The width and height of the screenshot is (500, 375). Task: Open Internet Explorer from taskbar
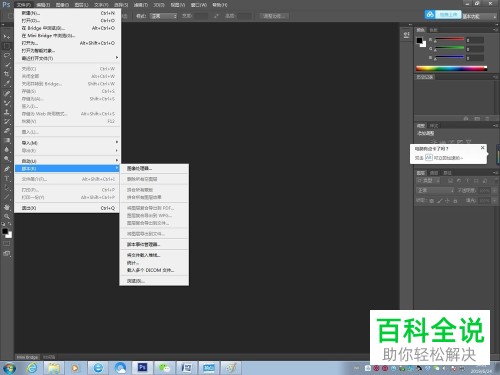pos(32,368)
